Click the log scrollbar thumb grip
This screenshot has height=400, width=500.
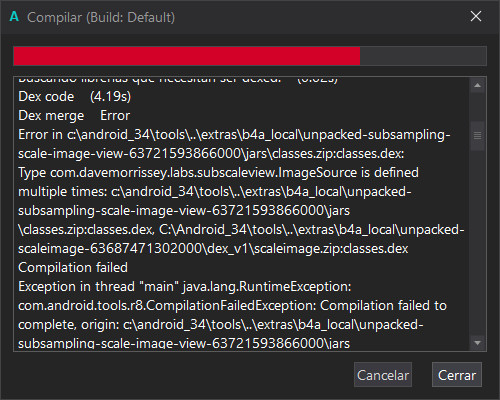[477, 136]
